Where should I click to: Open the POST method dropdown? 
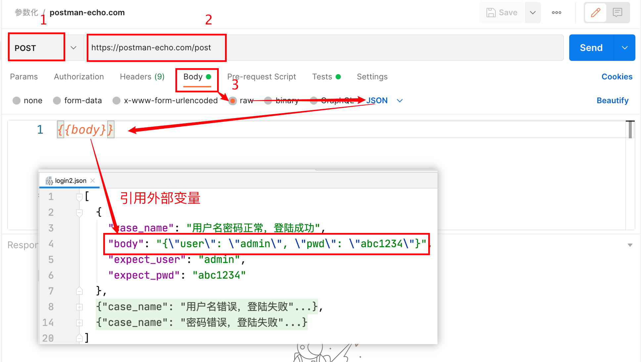73,48
